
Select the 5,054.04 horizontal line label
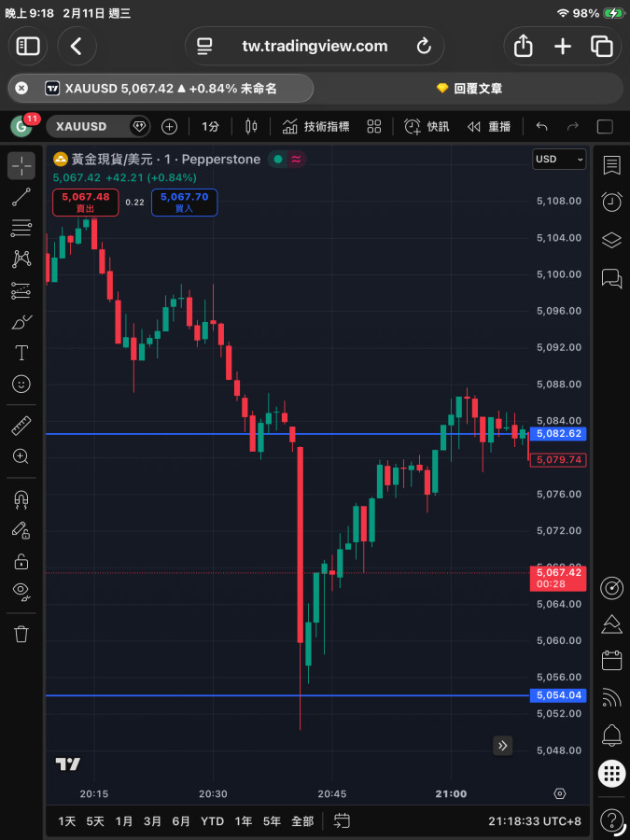click(x=558, y=695)
